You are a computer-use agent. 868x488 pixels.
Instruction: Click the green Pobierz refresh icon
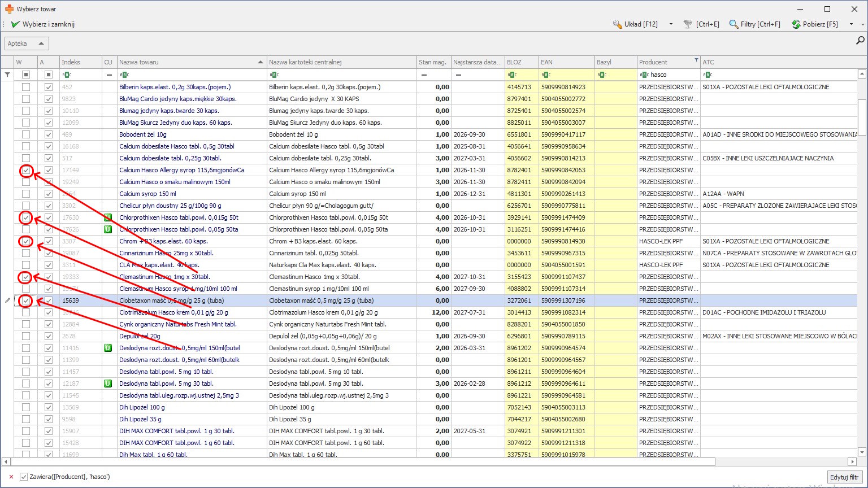tap(796, 24)
